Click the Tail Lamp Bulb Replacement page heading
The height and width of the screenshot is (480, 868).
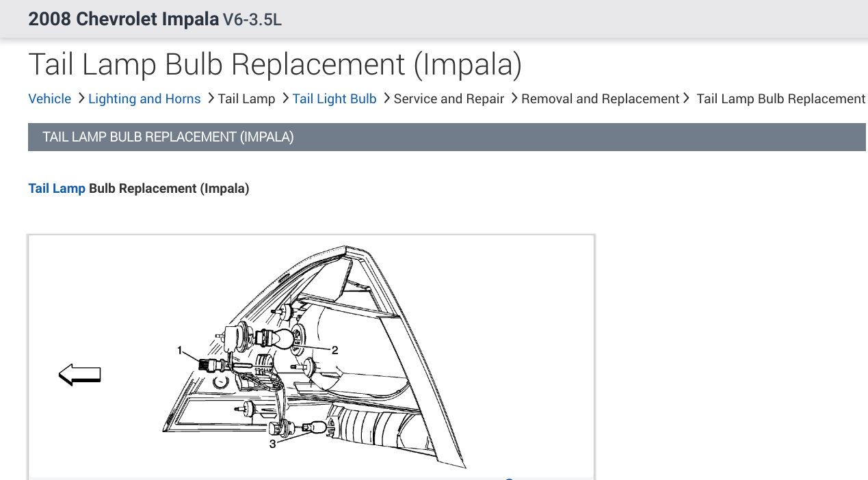(x=275, y=64)
